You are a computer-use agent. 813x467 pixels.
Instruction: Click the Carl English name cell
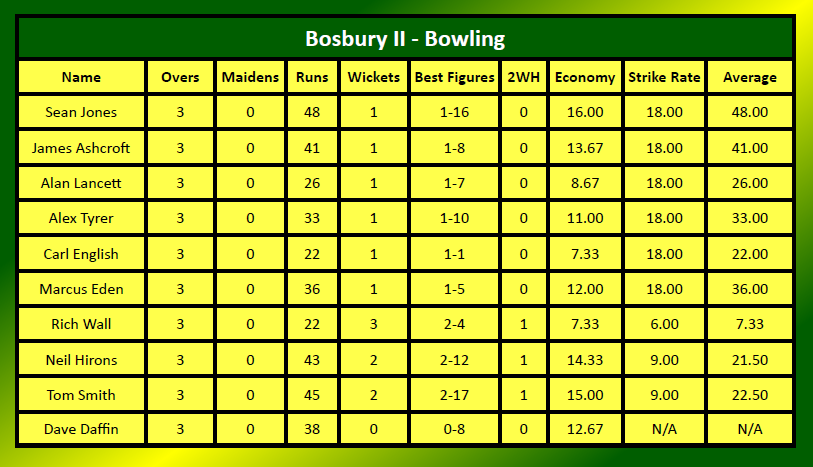click(x=81, y=254)
